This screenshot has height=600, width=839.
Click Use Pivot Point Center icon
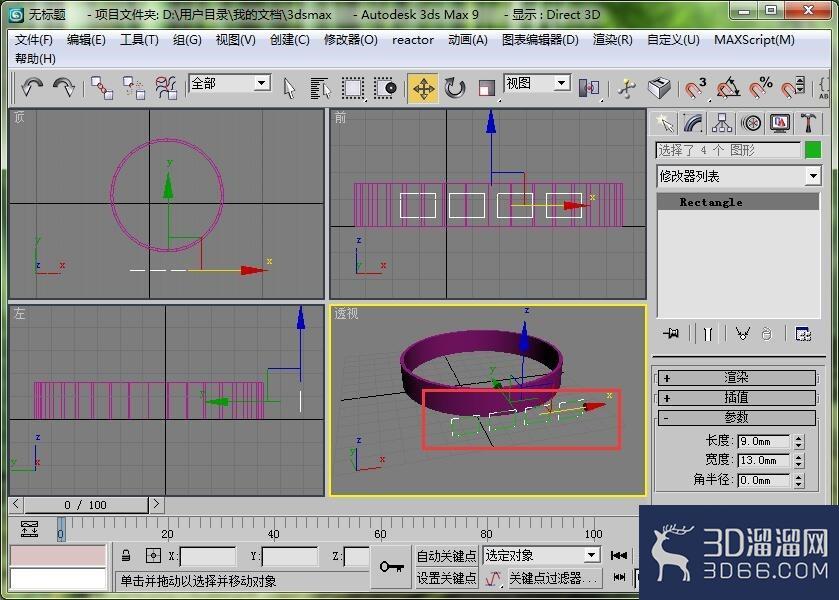pyautogui.click(x=589, y=88)
